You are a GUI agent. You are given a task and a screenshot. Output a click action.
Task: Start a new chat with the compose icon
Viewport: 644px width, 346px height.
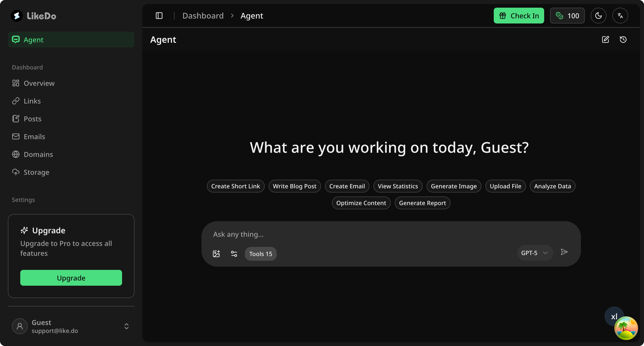tap(605, 40)
